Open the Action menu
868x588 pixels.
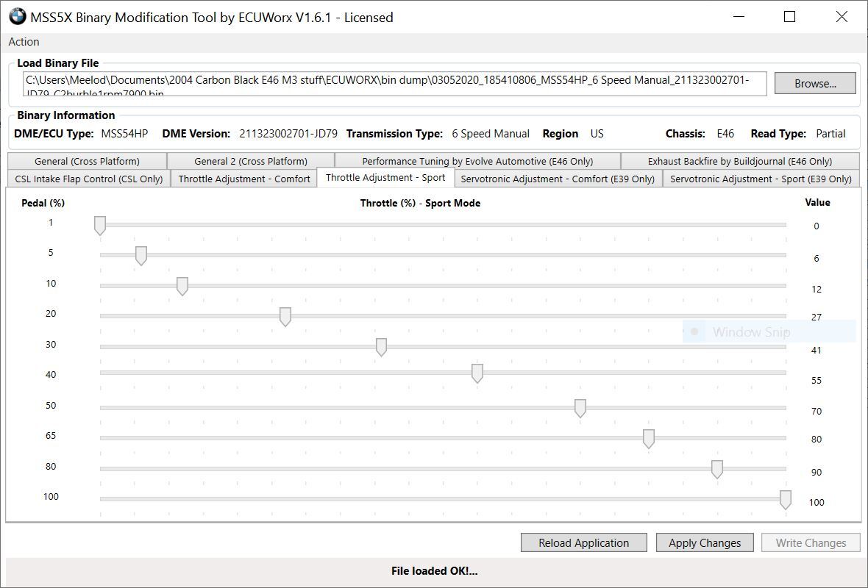24,42
